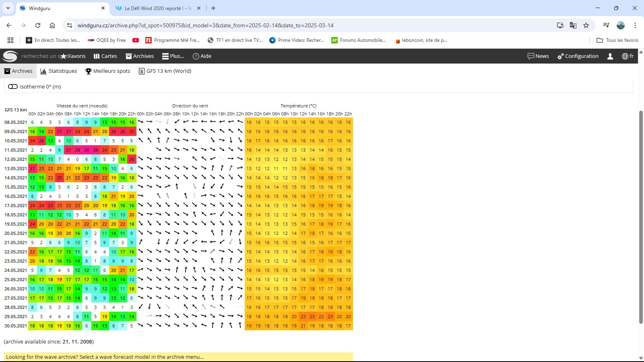Viewport: 644px width, 362px height.
Task: Click the search spot input field
Action: pyautogui.click(x=38, y=56)
